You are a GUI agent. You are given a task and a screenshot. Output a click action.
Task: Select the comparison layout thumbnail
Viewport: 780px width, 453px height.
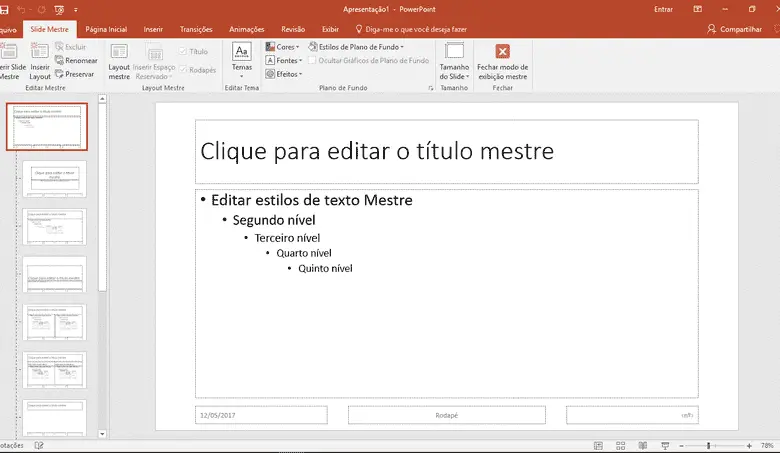pos(54,370)
